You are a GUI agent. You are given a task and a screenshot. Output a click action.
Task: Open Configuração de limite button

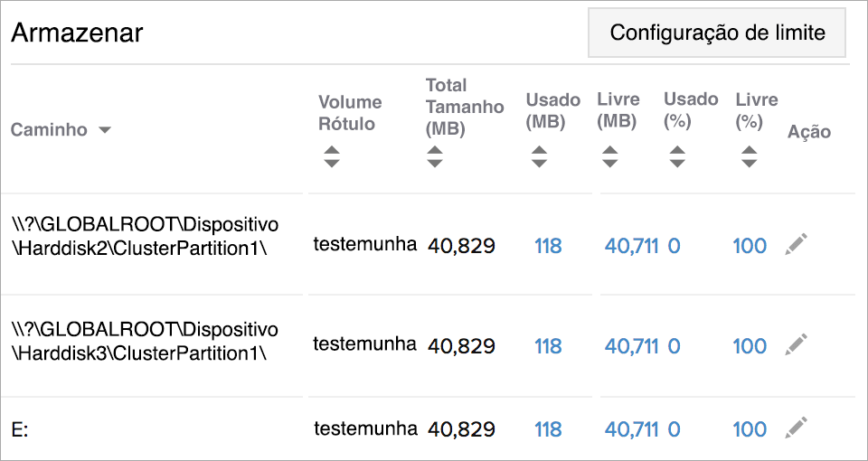point(717,33)
